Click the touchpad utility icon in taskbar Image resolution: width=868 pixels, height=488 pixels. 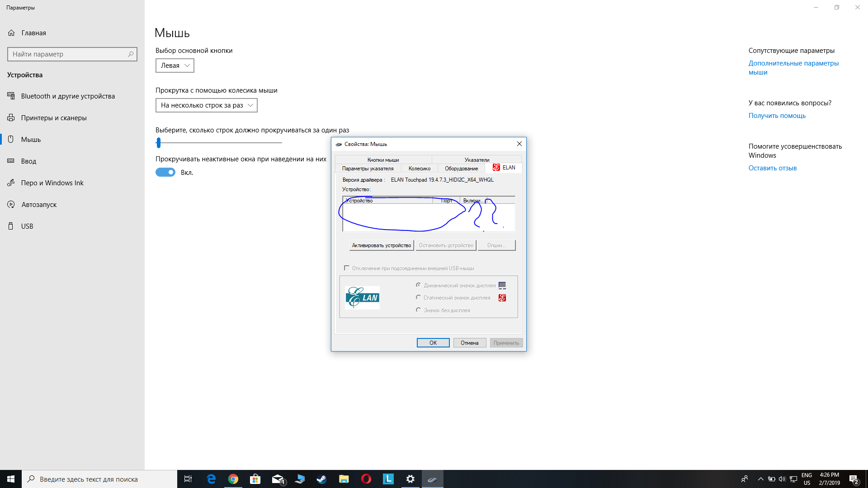click(x=432, y=479)
